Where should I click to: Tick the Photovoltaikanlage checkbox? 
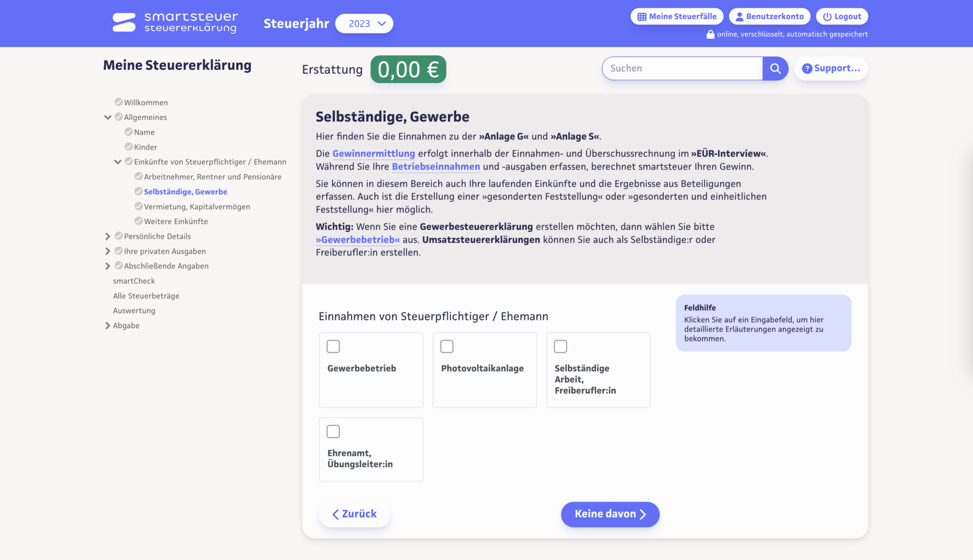pos(447,346)
